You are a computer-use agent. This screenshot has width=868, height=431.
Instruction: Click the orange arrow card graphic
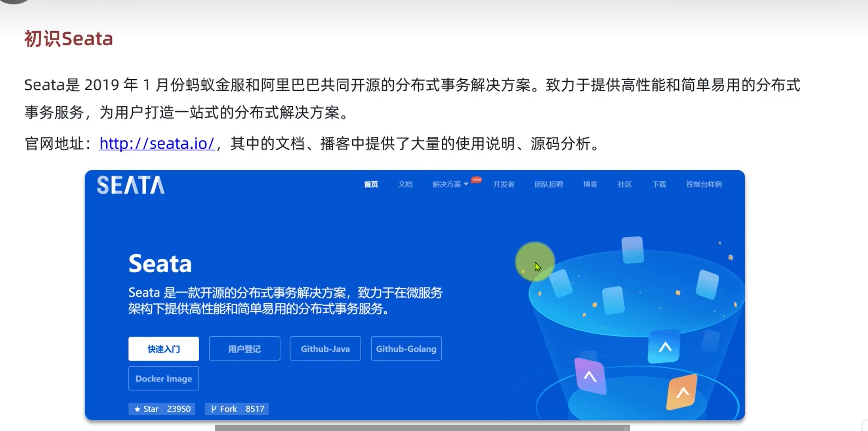(x=682, y=392)
